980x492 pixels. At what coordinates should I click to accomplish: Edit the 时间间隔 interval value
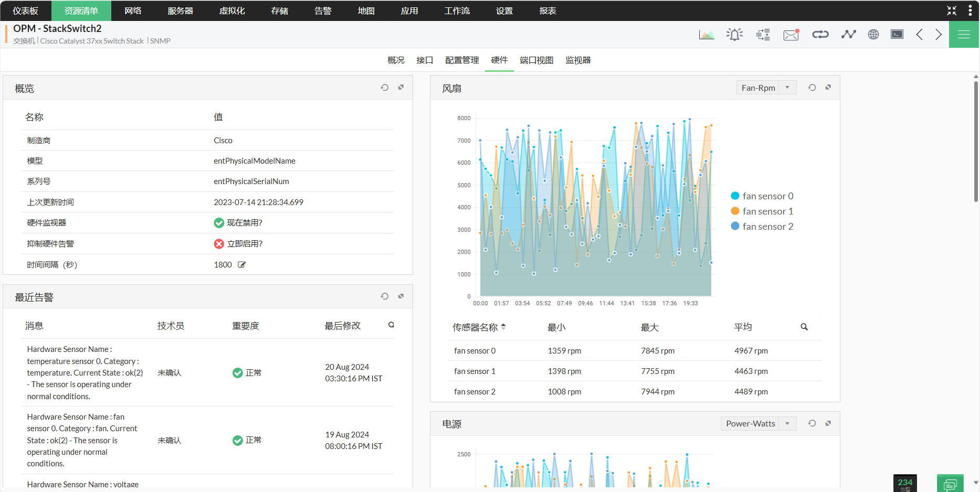(x=242, y=265)
